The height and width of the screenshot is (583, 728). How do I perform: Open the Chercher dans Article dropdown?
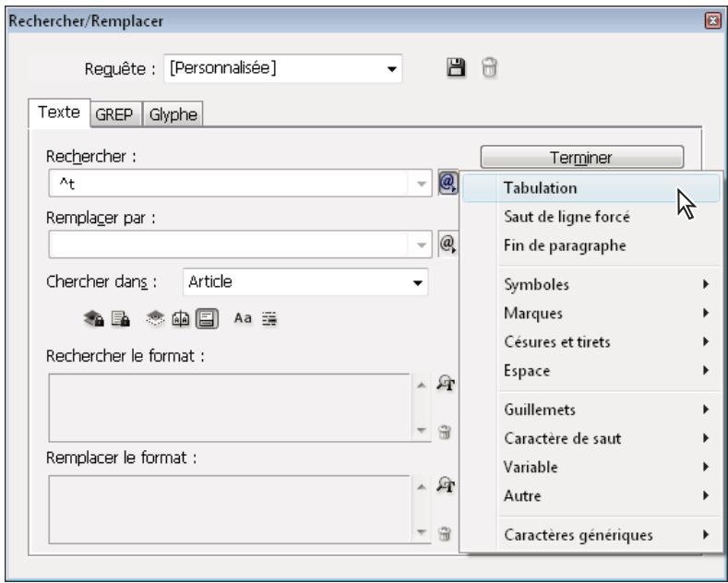pyautogui.click(x=305, y=282)
